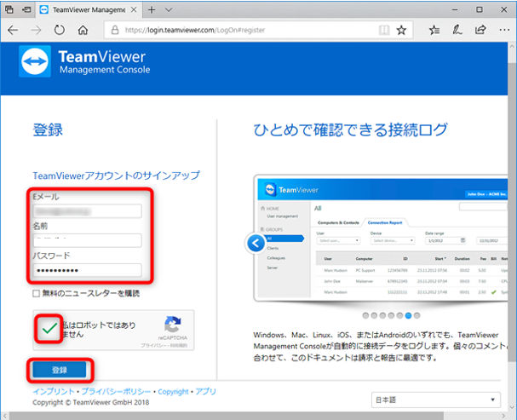Open the 日本語 language dropdown

(435, 400)
